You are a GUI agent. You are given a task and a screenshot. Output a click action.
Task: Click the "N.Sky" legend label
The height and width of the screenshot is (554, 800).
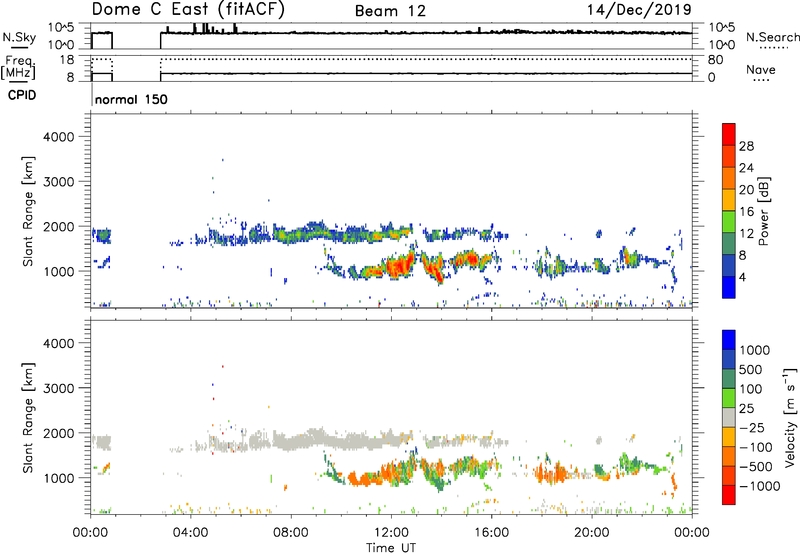pyautogui.click(x=19, y=37)
